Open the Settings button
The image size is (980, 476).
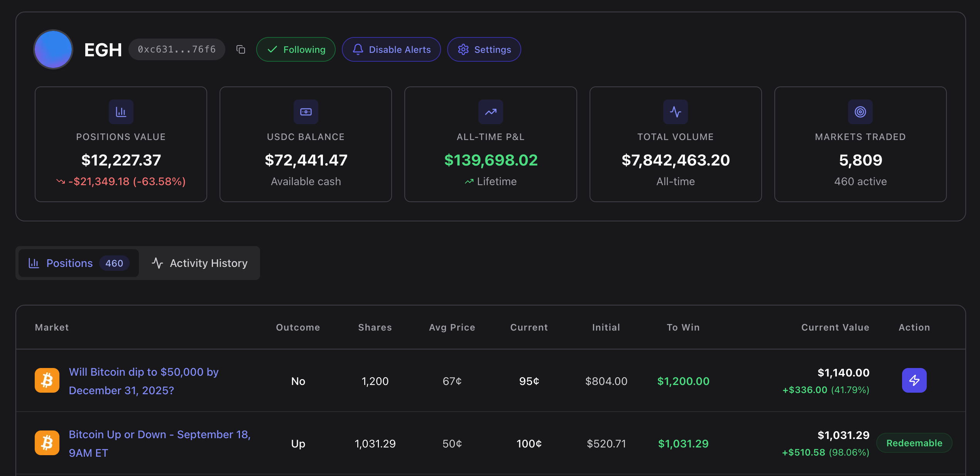coord(484,49)
